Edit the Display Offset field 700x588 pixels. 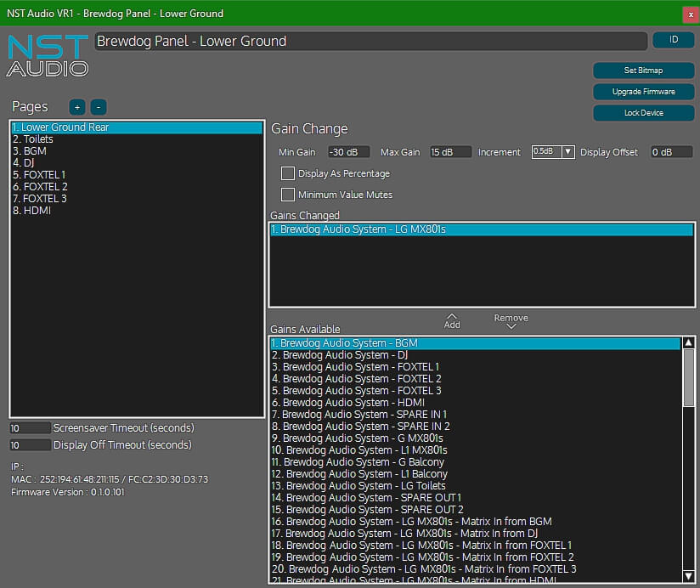coord(671,152)
